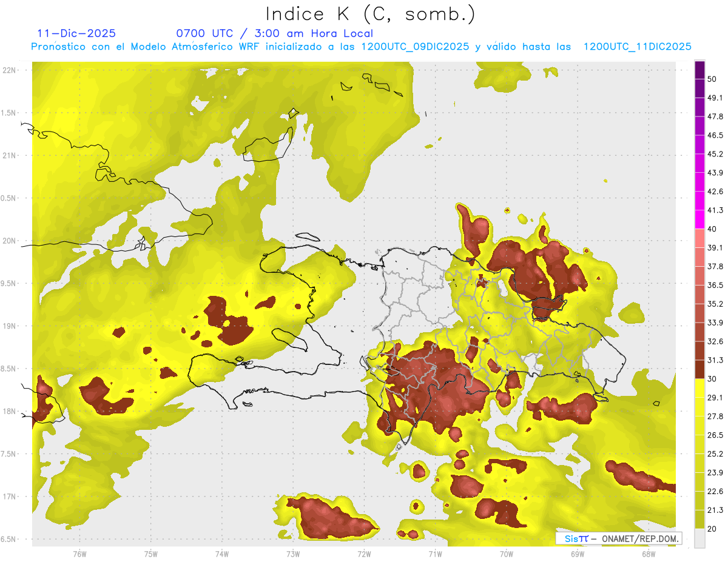Click the '47.8' color scale value

click(715, 116)
